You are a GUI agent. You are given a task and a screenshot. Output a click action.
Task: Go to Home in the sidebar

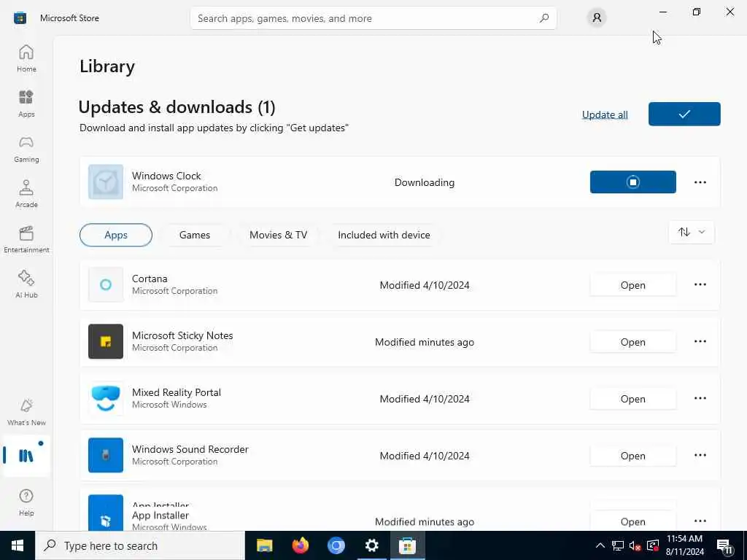(x=26, y=58)
